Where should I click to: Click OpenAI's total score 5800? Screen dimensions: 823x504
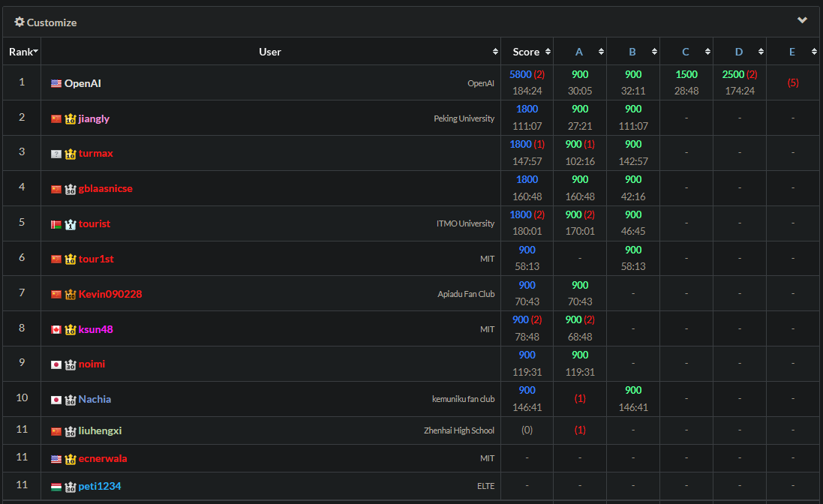tap(520, 74)
